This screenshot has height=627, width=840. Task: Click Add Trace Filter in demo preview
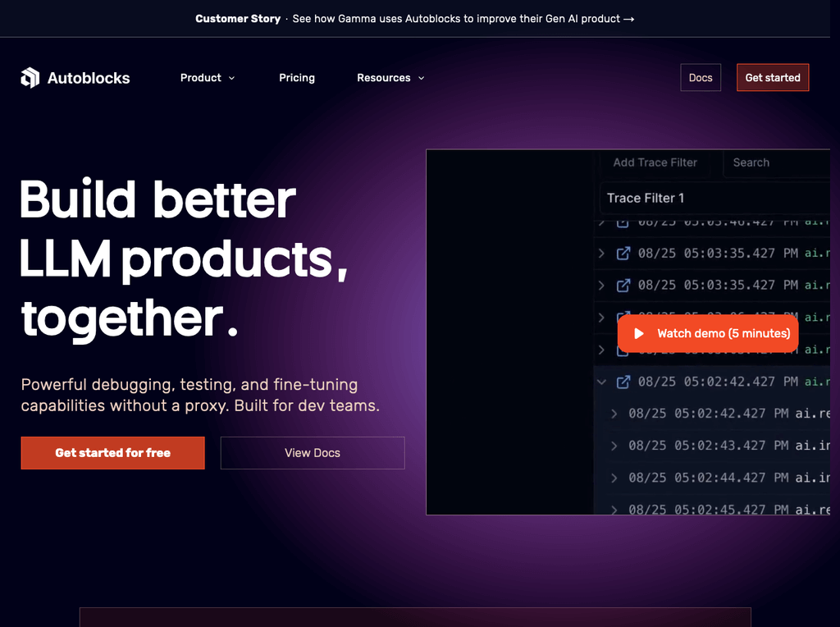tap(655, 162)
